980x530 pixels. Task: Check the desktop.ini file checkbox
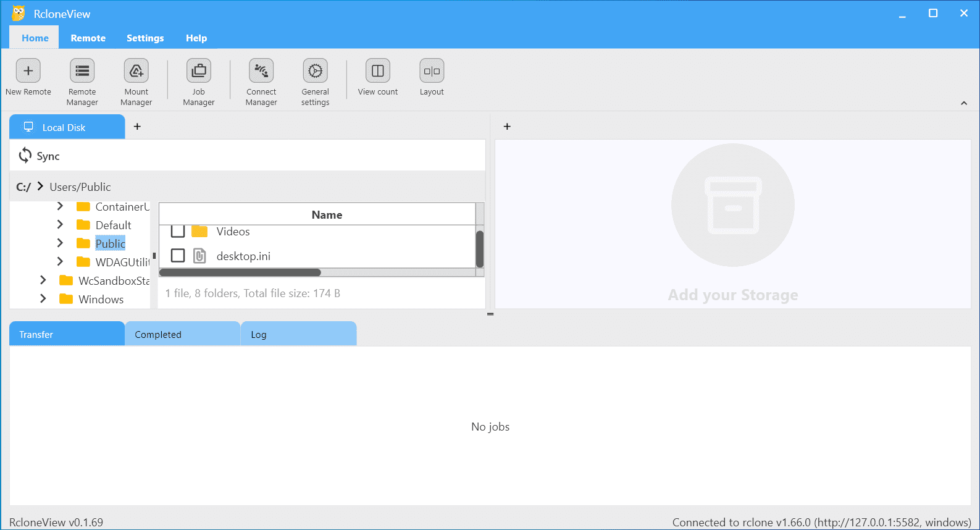[x=178, y=255]
